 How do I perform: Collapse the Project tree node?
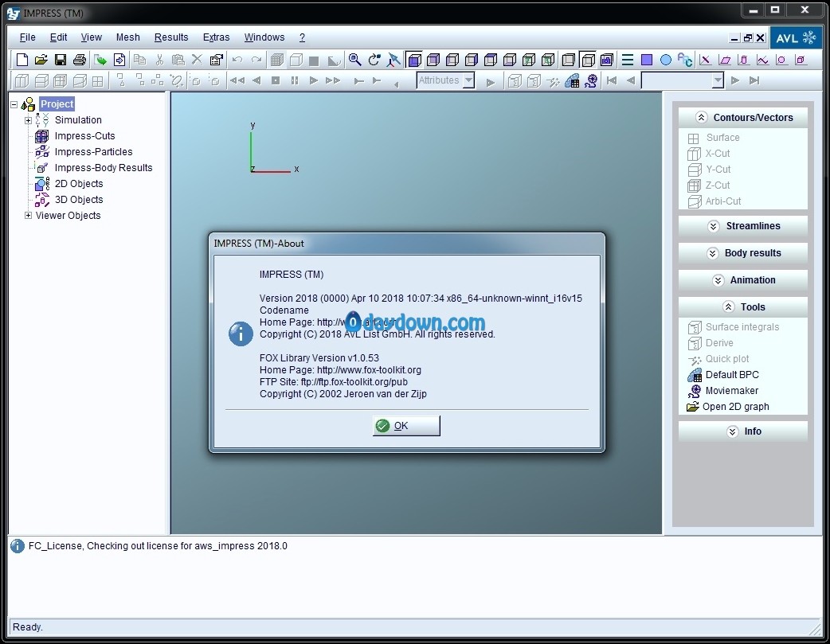point(14,104)
